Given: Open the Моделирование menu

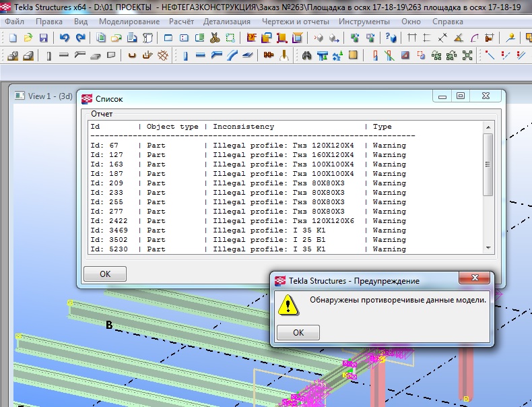Looking at the screenshot, I should pos(129,22).
